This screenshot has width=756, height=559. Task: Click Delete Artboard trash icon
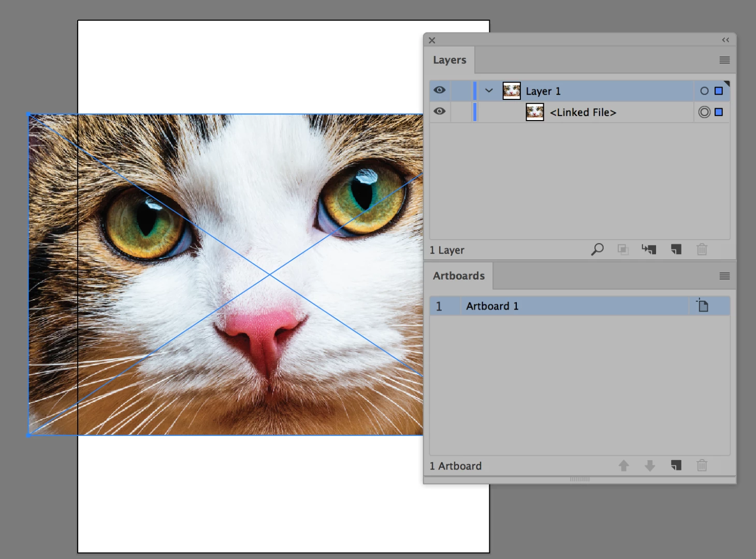[x=702, y=465]
